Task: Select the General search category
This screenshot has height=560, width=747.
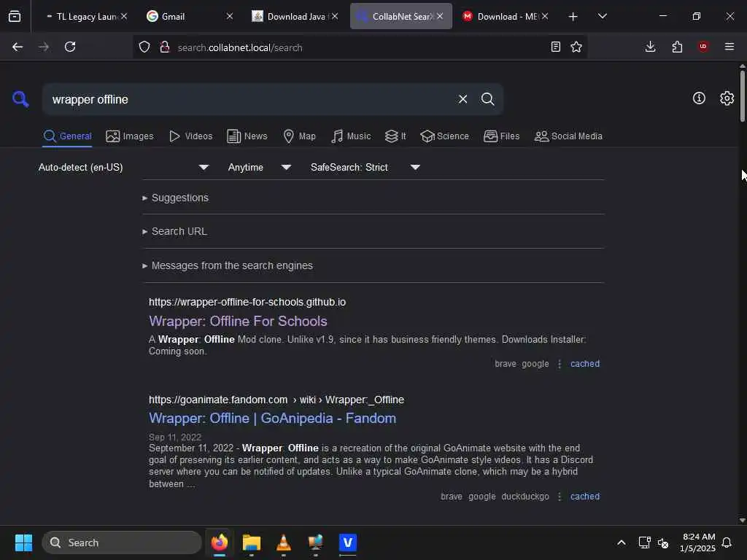Action: 67,136
